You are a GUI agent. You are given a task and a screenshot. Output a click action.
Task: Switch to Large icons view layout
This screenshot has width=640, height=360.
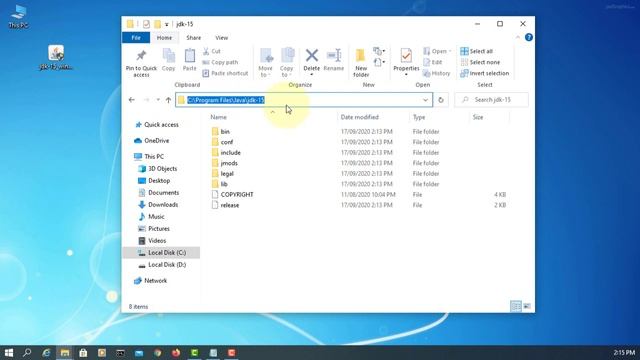point(527,306)
